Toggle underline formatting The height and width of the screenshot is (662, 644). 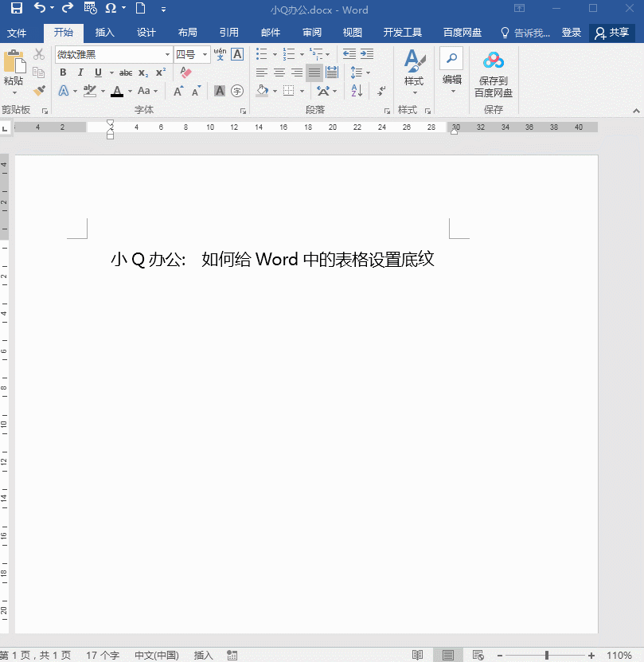[x=98, y=72]
